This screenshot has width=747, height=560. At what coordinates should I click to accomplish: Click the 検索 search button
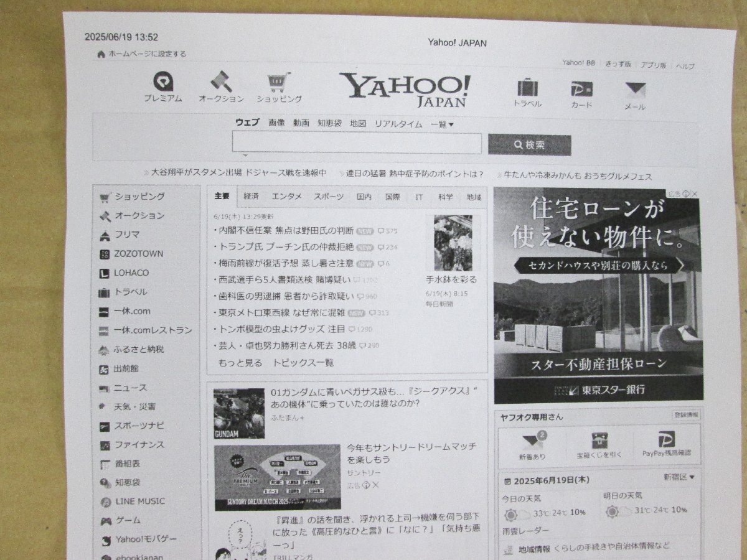tap(530, 145)
